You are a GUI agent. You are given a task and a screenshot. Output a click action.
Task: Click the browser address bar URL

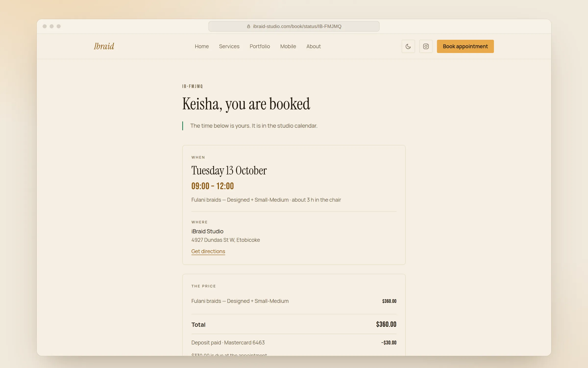pos(297,26)
